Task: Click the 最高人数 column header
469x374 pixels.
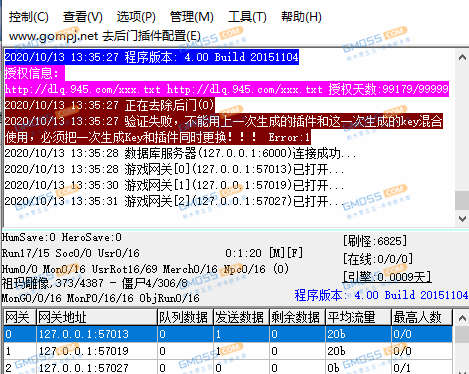Action: (422, 317)
